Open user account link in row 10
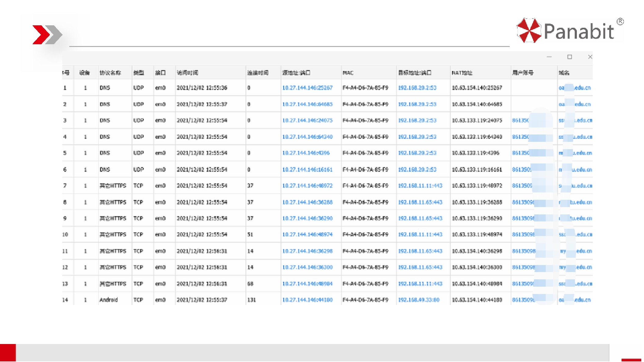The width and height of the screenshot is (644, 362). point(523,235)
